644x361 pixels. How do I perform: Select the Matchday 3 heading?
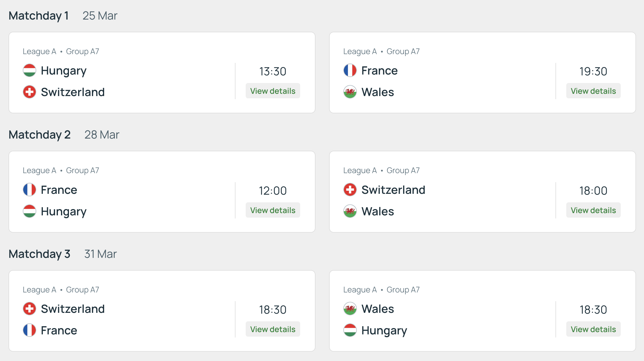39,254
